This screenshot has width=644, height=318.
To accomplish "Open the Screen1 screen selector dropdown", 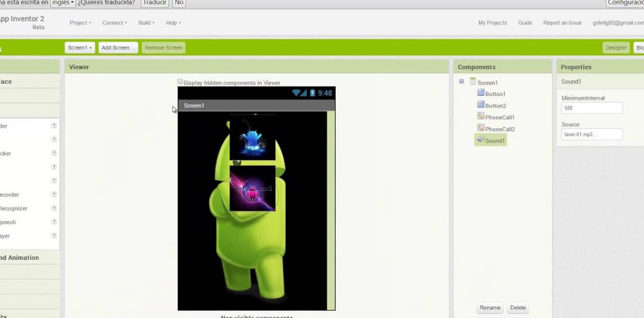I will point(80,48).
